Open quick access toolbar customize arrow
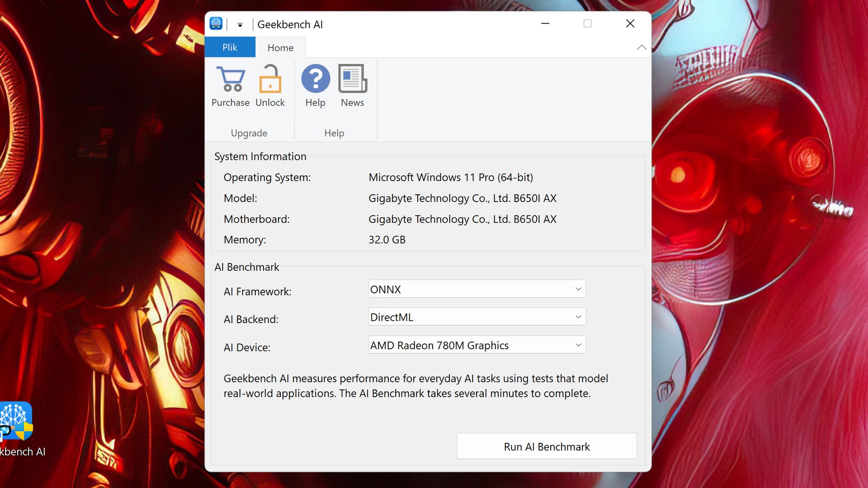 240,25
